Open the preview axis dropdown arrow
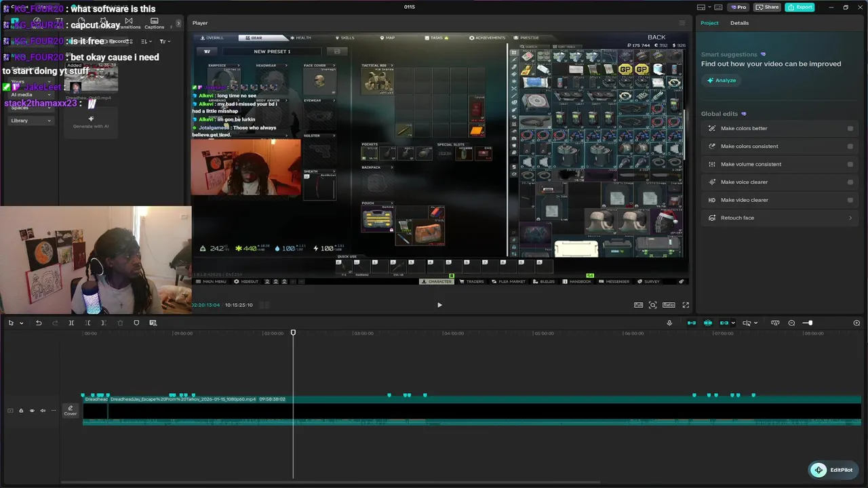868x488 pixels. click(756, 323)
